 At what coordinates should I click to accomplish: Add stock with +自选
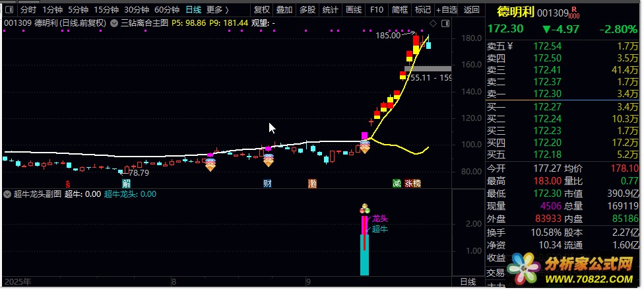pos(447,9)
